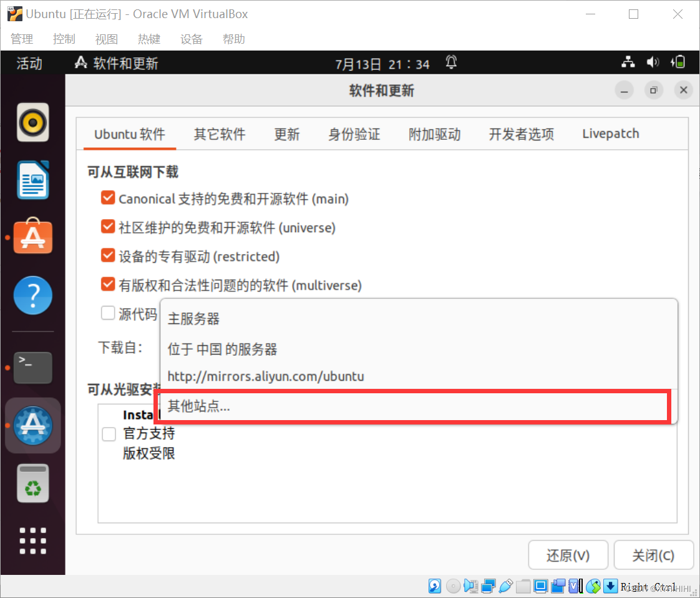Screen dimensions: 700x598
Task: Open the Ubuntu Software app from the dock
Action: click(32, 236)
